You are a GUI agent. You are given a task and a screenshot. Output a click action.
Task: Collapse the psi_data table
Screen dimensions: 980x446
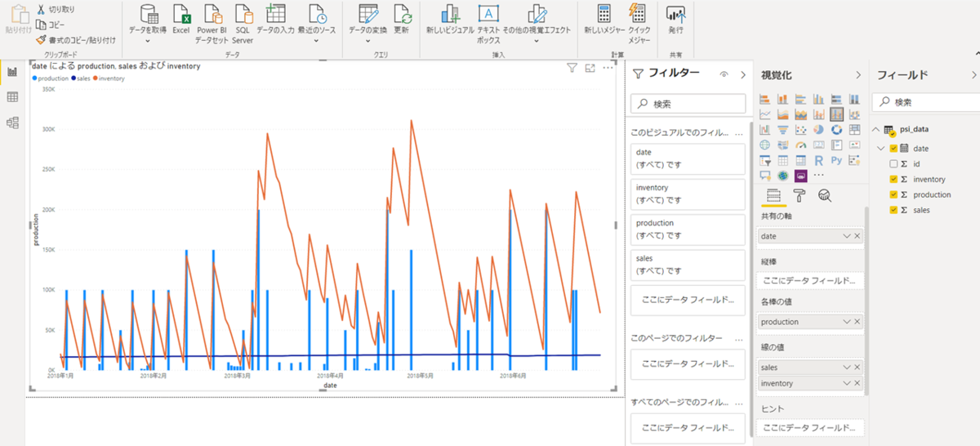[x=876, y=129]
